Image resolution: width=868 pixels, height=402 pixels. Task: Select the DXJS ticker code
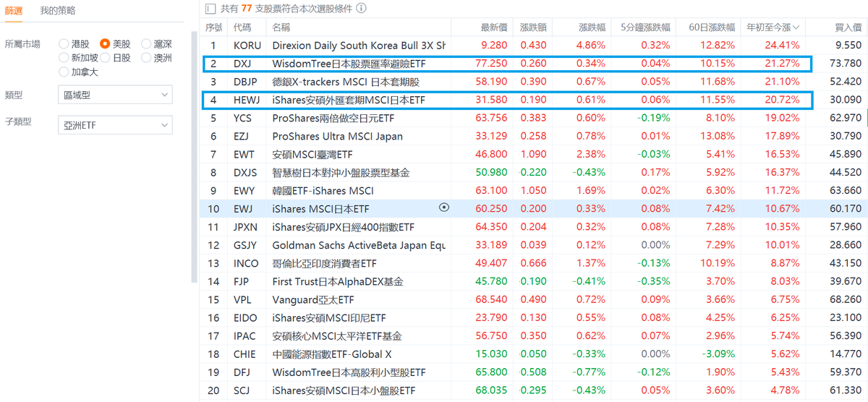click(x=245, y=172)
